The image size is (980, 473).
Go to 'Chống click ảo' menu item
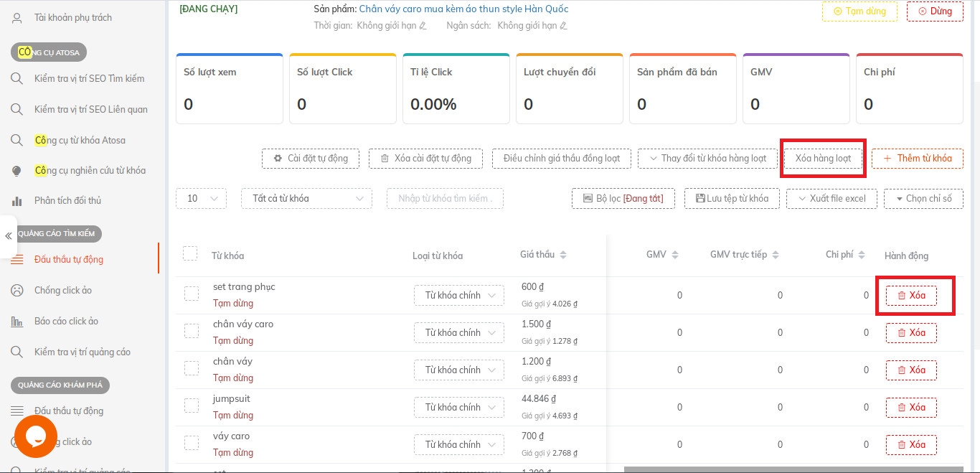coord(62,290)
